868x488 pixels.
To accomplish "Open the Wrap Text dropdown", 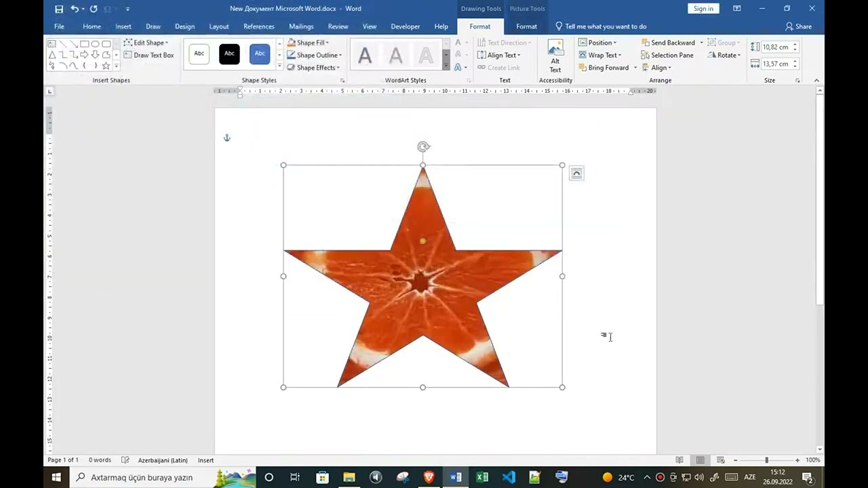I will click(x=599, y=55).
